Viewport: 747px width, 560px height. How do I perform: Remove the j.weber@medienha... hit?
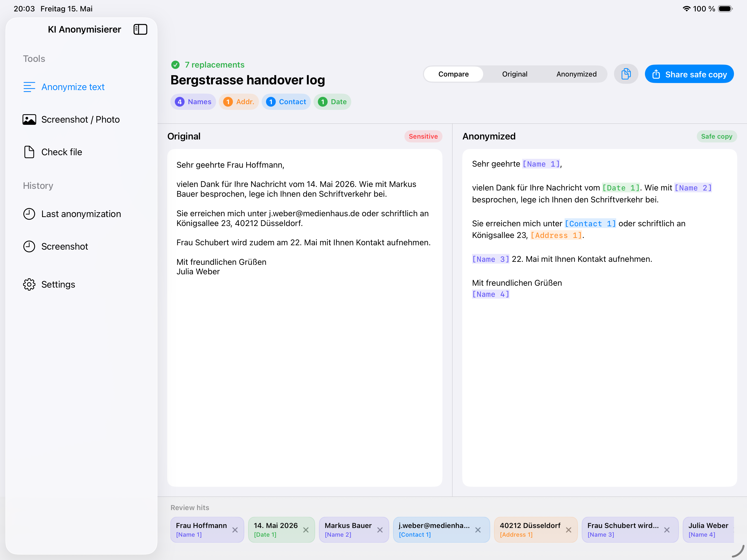coord(478,530)
